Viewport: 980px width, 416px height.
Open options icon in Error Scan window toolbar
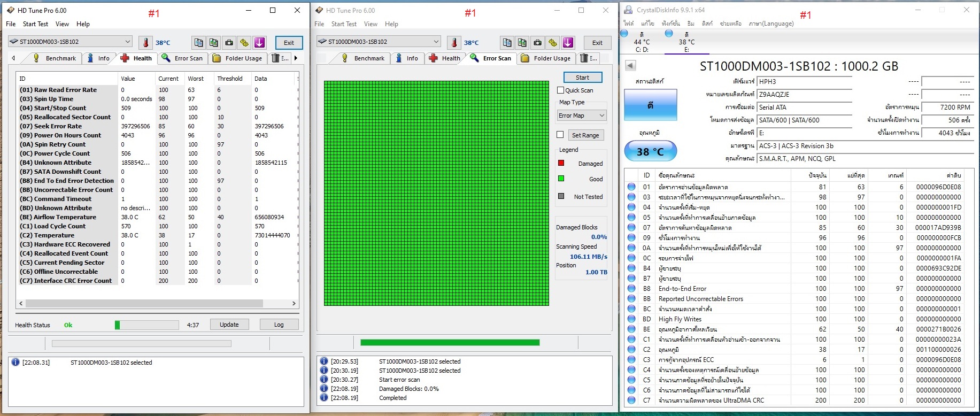[553, 42]
